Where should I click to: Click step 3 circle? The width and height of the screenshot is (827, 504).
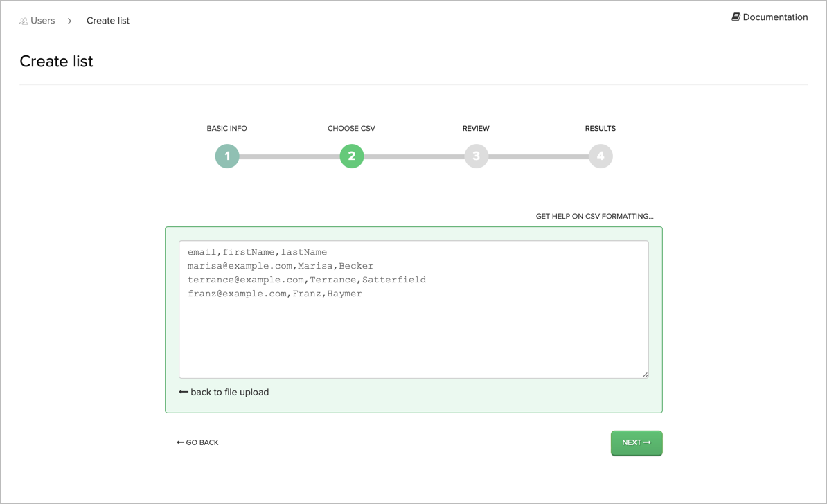(477, 156)
